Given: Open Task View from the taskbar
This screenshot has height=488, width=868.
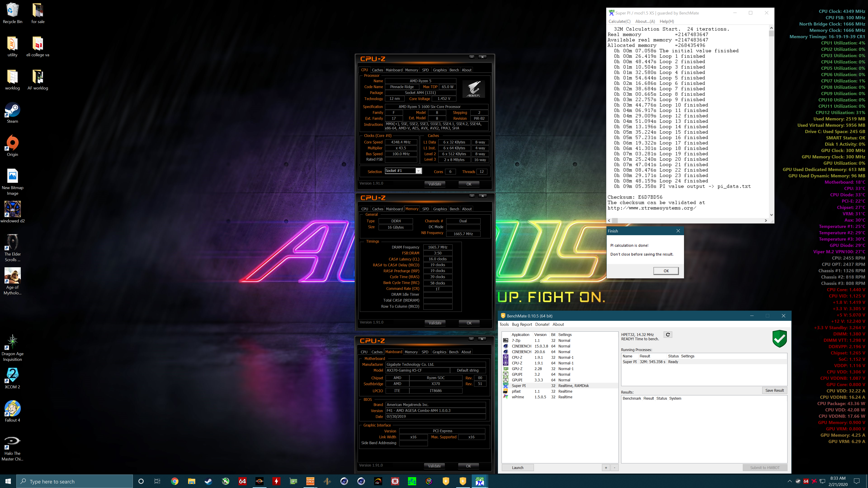Looking at the screenshot, I should point(157,481).
